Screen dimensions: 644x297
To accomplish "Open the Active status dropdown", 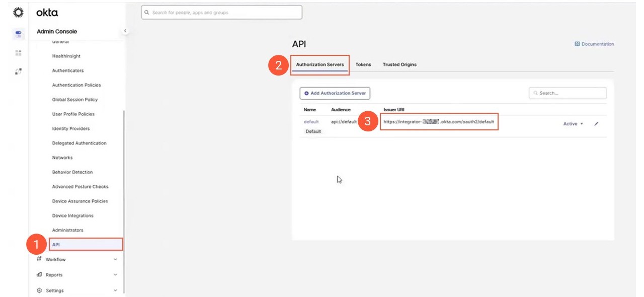I will point(573,124).
